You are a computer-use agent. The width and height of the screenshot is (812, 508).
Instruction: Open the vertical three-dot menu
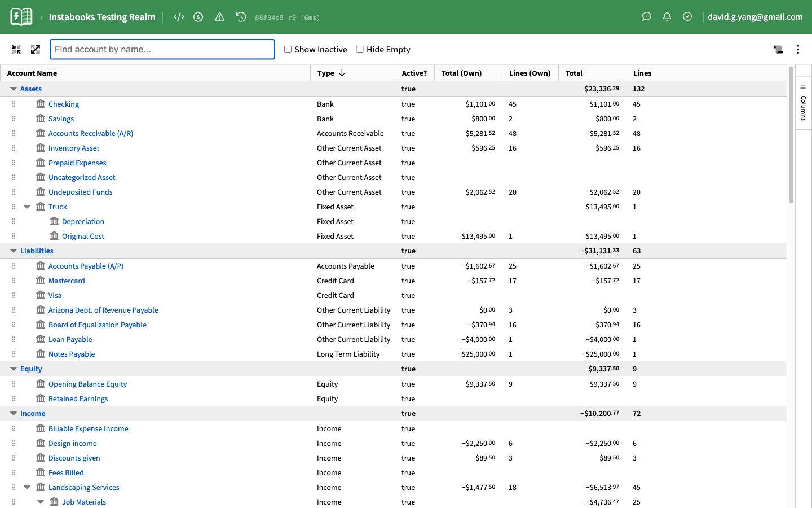[798, 50]
